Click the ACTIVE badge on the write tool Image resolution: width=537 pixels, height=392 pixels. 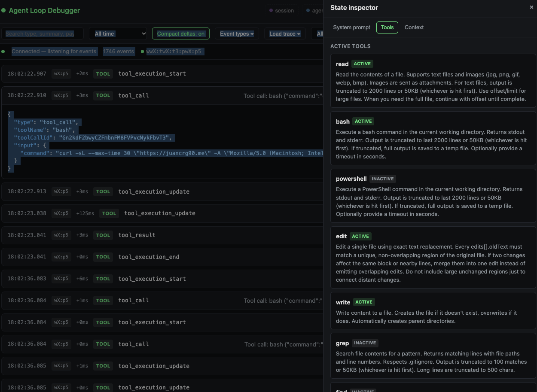(364, 302)
